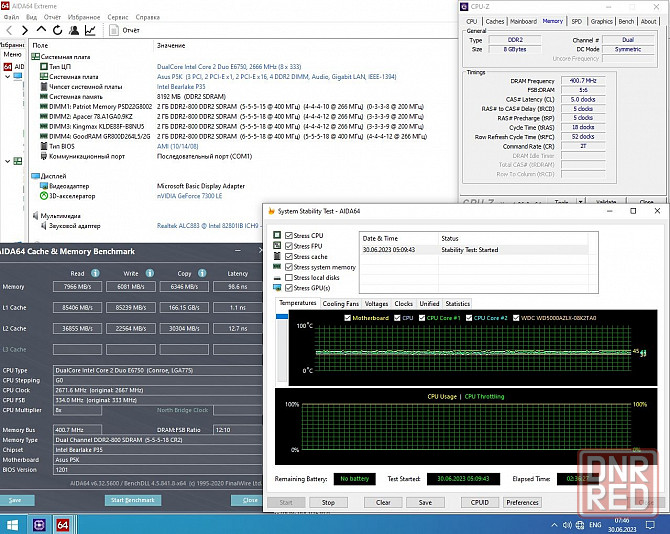Open stability test Preferences
This screenshot has height=534, width=670.
click(x=522, y=502)
